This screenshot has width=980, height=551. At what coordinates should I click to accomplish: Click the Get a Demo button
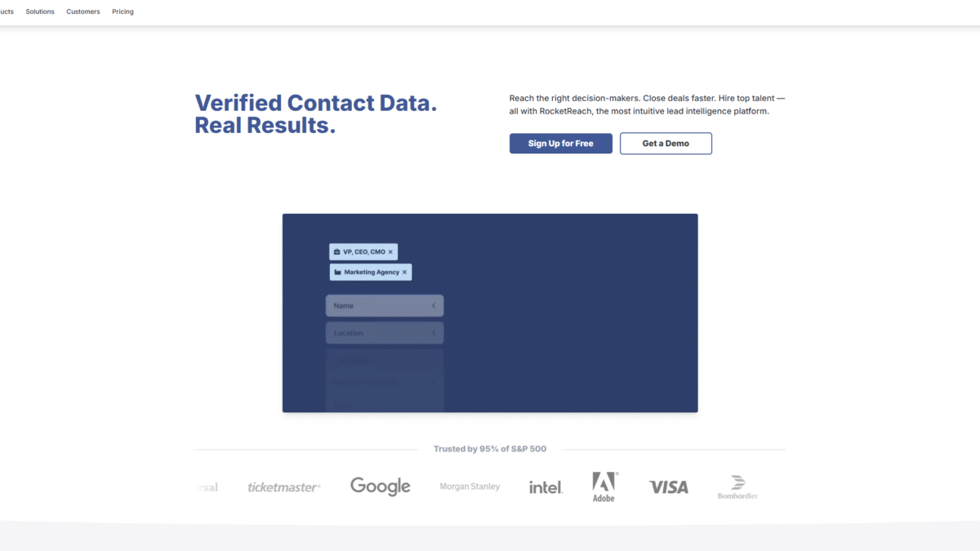[x=666, y=144]
